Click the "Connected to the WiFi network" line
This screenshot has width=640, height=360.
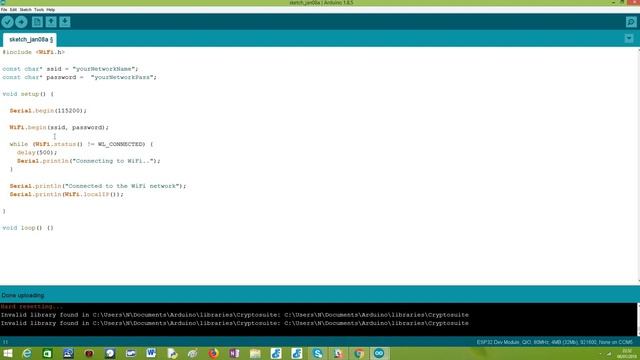(98, 186)
